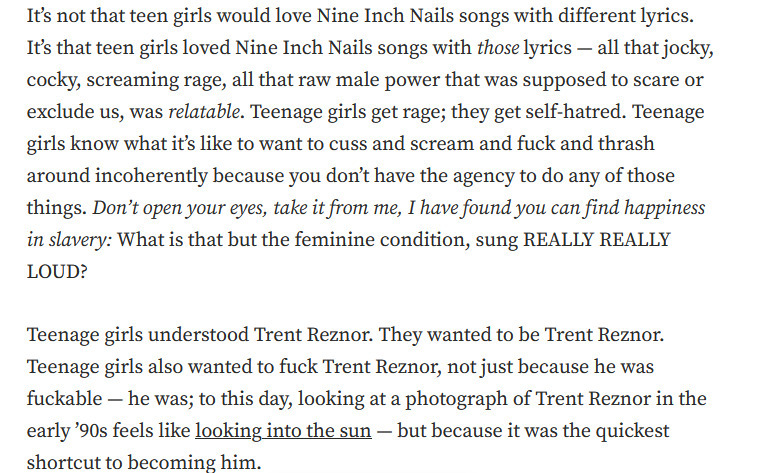Click the phrase 'different lyrics.'
758x473 pixels.
pos(626,16)
